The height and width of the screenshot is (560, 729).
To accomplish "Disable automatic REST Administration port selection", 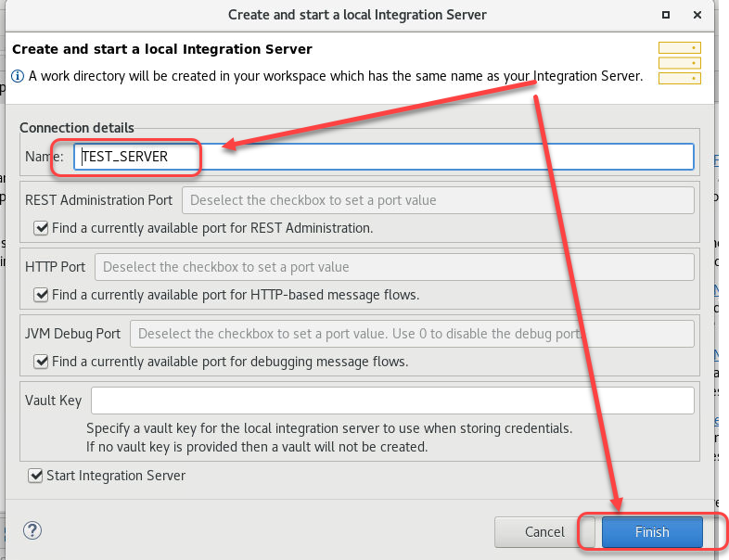I will [x=41, y=227].
